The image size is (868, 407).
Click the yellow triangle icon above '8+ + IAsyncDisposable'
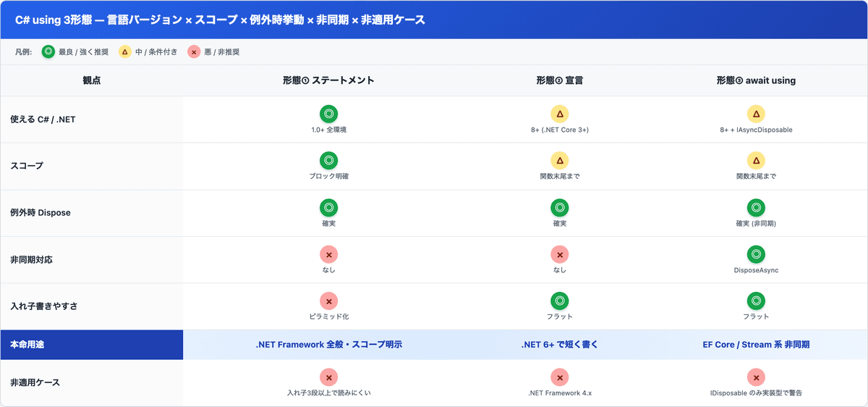[756, 114]
